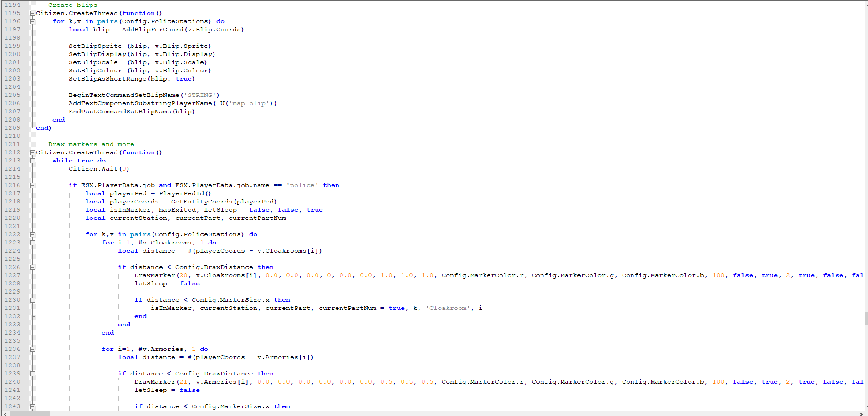Screen dimensions: 868x416
Task: Collapse the Armories for loop at line 1236
Action: (32, 349)
